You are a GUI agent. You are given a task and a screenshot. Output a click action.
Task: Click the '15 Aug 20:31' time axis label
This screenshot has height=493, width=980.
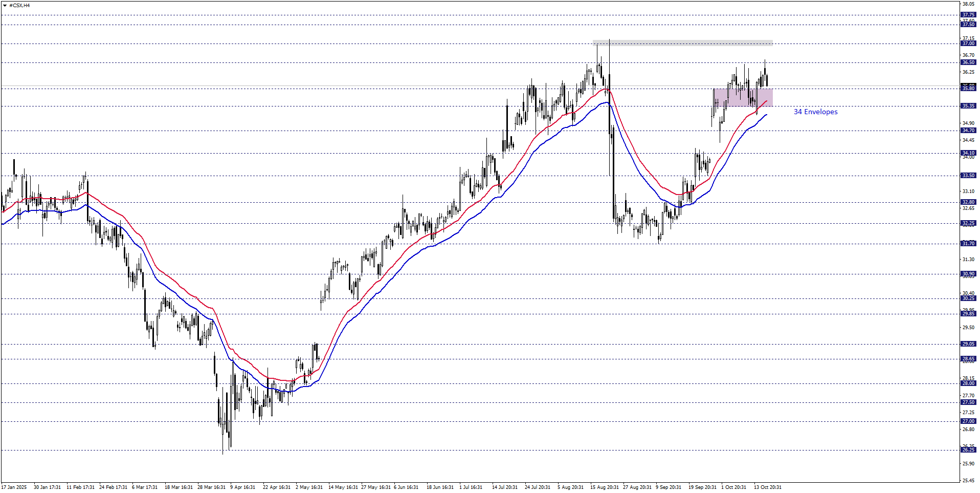(x=604, y=487)
